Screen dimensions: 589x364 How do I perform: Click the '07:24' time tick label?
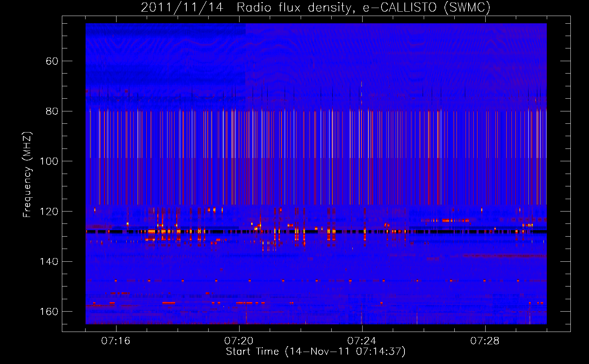362,341
